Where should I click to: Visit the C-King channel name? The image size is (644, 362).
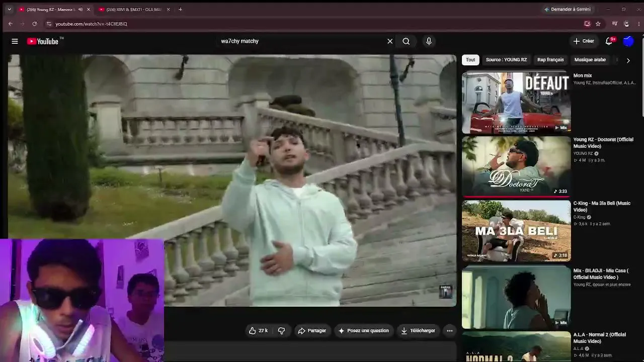pos(580,217)
